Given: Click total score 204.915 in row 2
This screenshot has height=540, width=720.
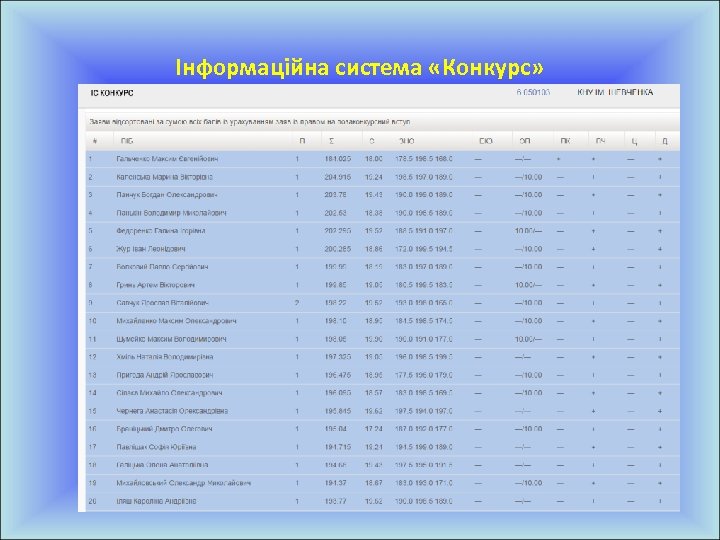Looking at the screenshot, I should 338,177.
